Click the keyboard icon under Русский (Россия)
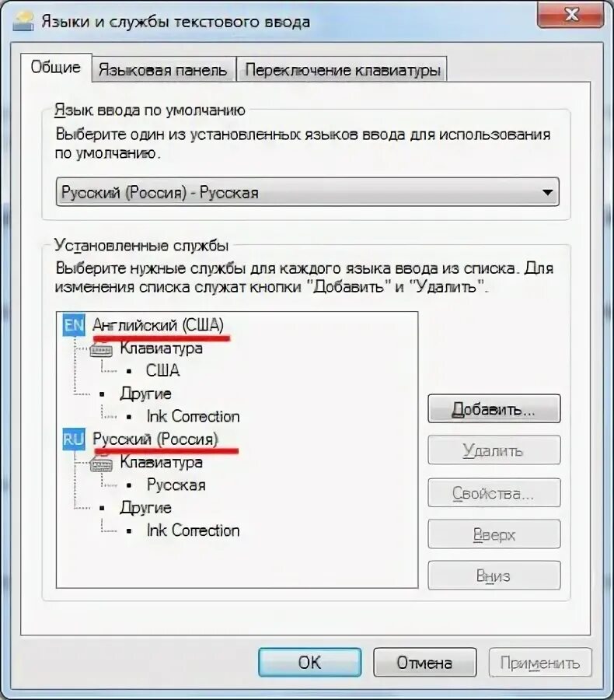614x700 pixels. click(101, 465)
